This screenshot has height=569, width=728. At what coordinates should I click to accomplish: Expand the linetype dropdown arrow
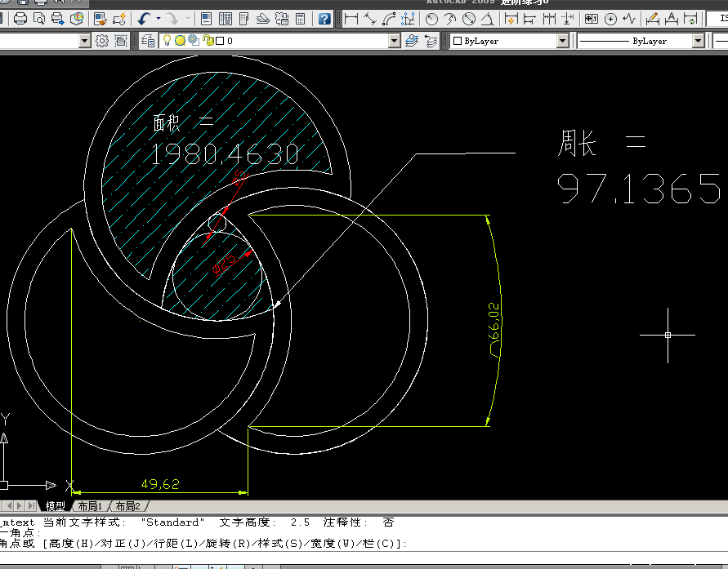click(x=699, y=41)
